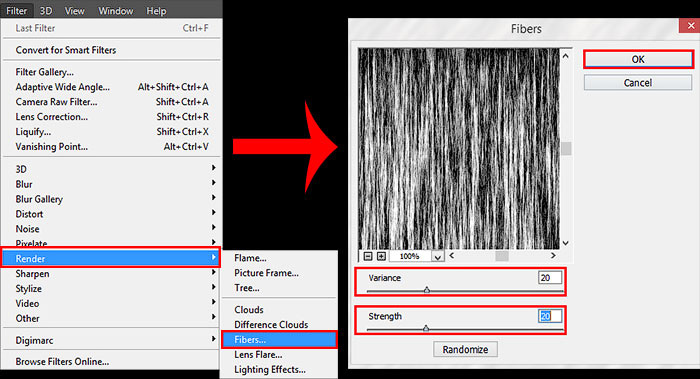Viewport: 700px width, 379px height.
Task: Open the 3D menu in the menu bar
Action: (46, 11)
